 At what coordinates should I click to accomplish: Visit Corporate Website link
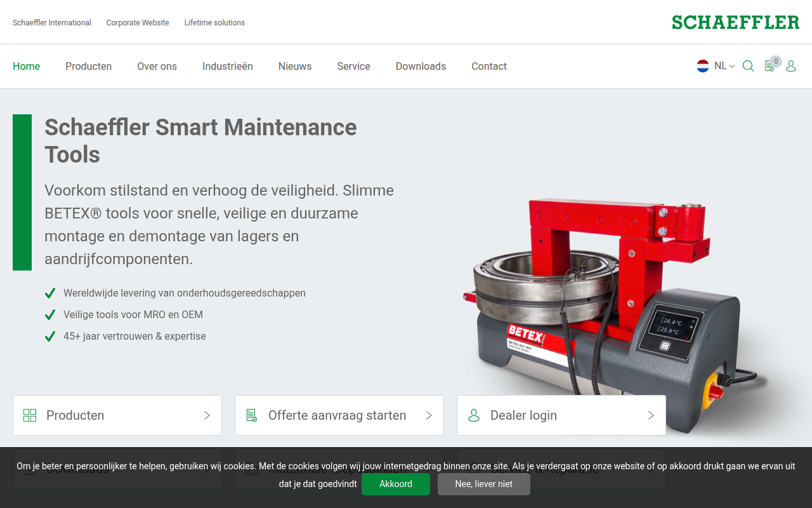pos(138,22)
